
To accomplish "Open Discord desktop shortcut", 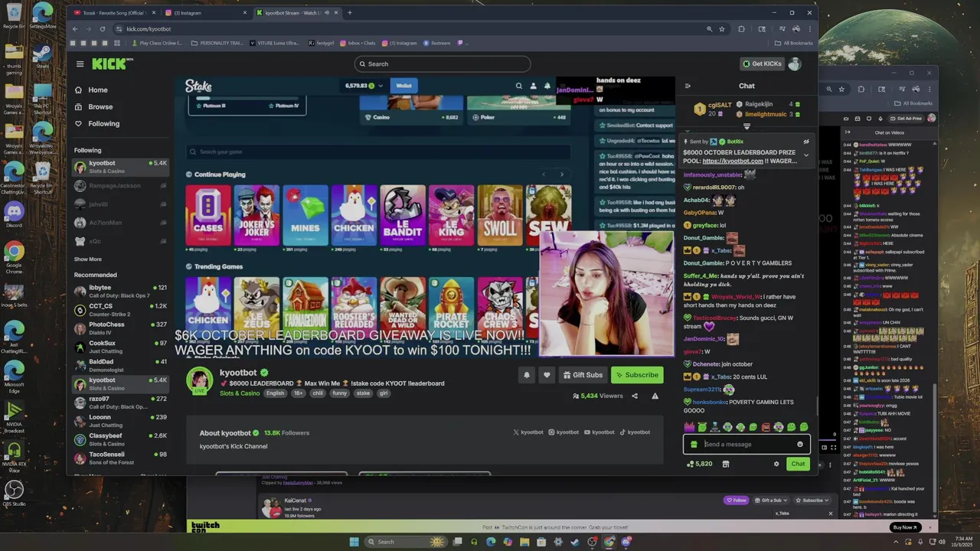I will (14, 214).
